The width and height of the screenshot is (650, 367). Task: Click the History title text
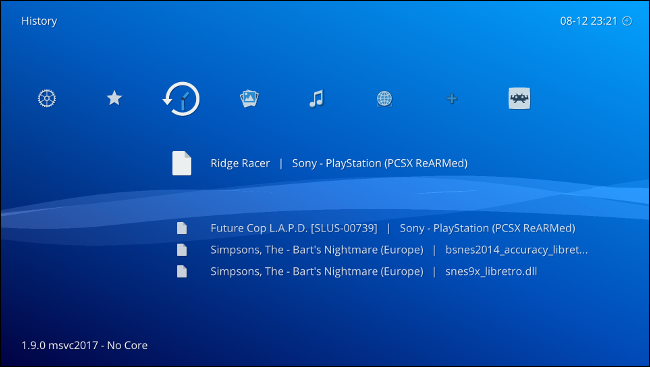click(x=39, y=21)
